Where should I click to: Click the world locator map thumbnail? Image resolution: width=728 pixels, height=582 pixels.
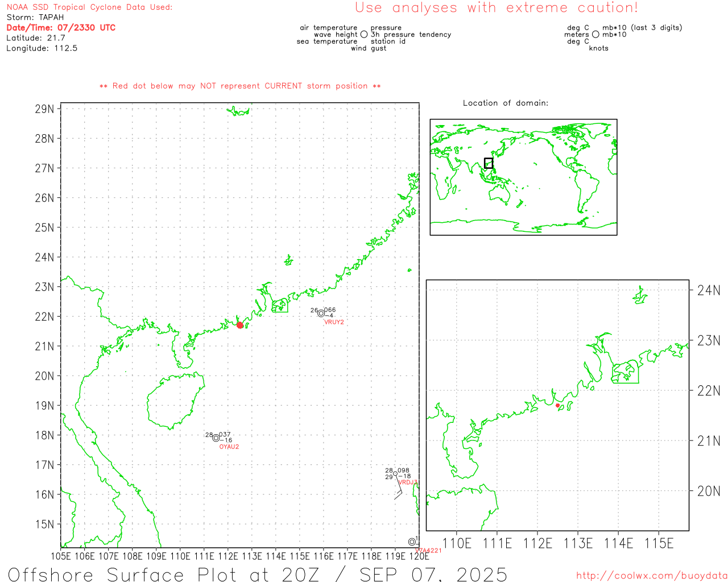pyautogui.click(x=523, y=177)
